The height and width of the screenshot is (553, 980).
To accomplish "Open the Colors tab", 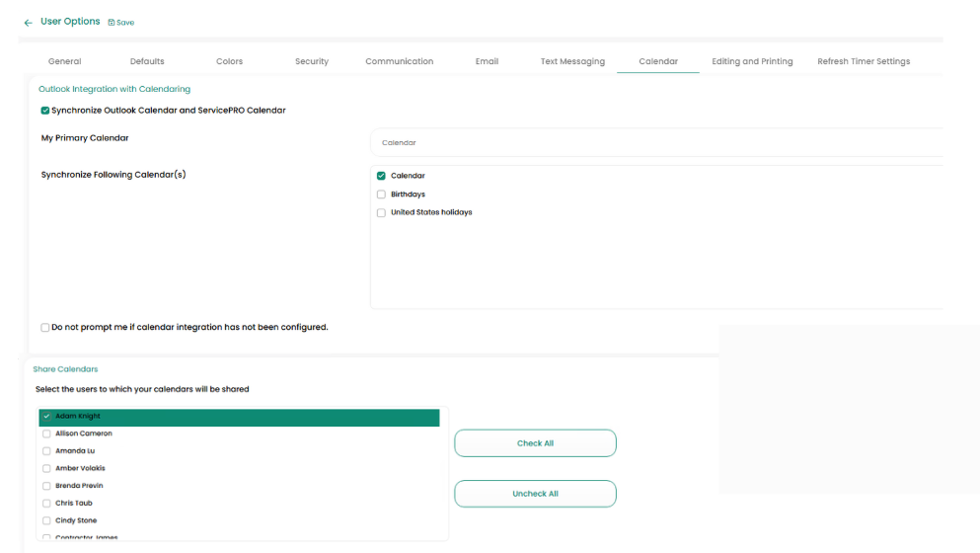I will (229, 61).
